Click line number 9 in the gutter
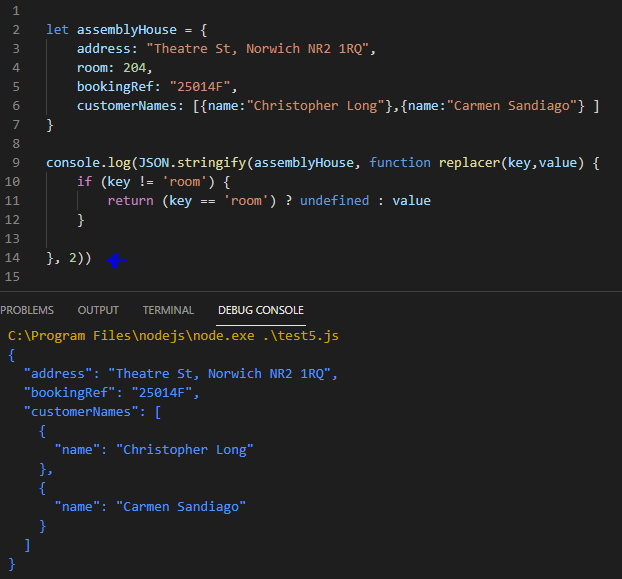The image size is (622, 579). pos(16,163)
